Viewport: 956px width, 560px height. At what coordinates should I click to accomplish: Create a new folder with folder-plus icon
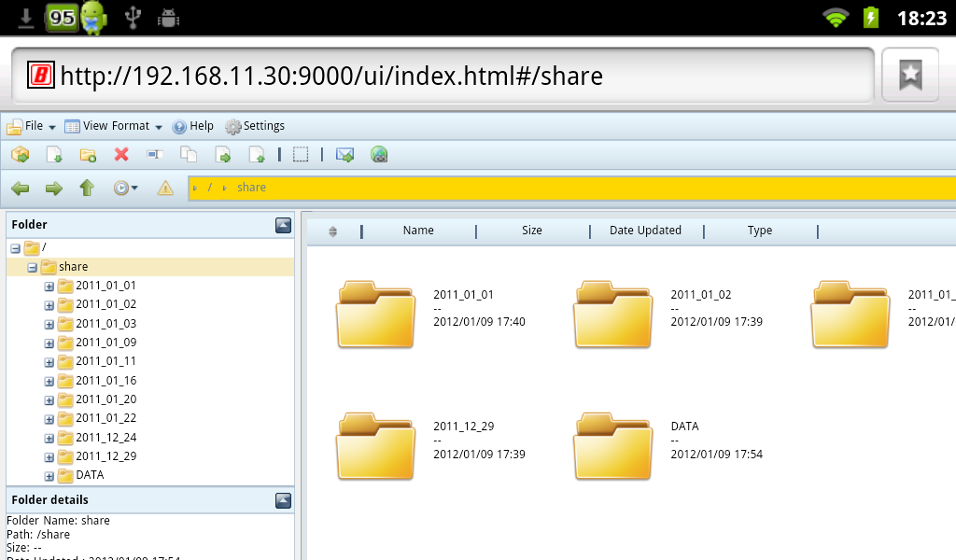(88, 155)
